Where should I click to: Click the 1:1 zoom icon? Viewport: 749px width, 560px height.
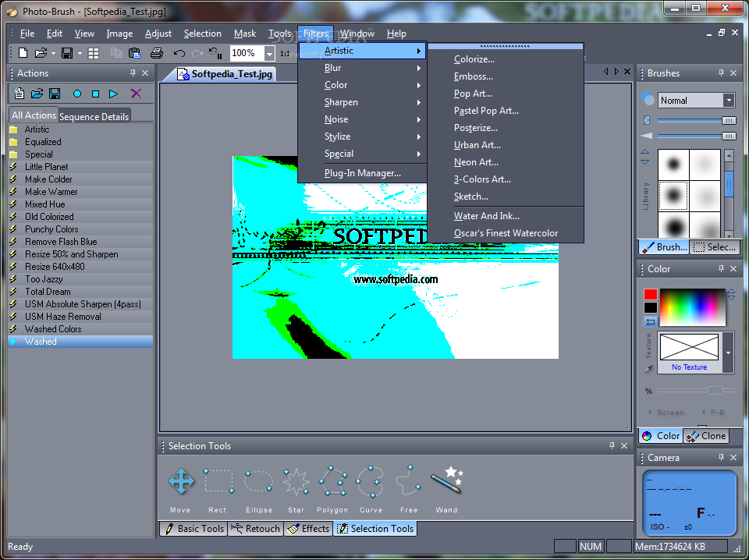pos(285,54)
